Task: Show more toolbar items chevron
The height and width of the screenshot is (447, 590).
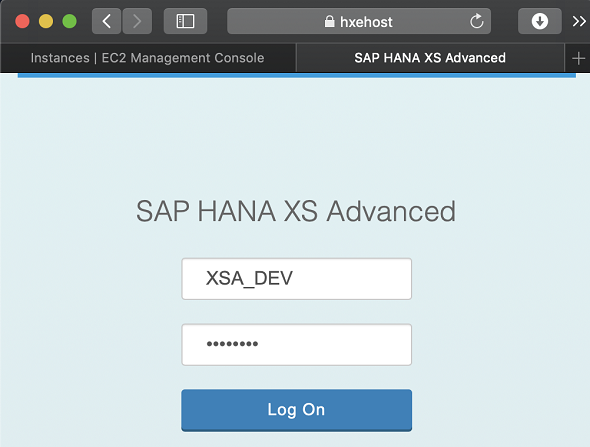Action: 579,21
